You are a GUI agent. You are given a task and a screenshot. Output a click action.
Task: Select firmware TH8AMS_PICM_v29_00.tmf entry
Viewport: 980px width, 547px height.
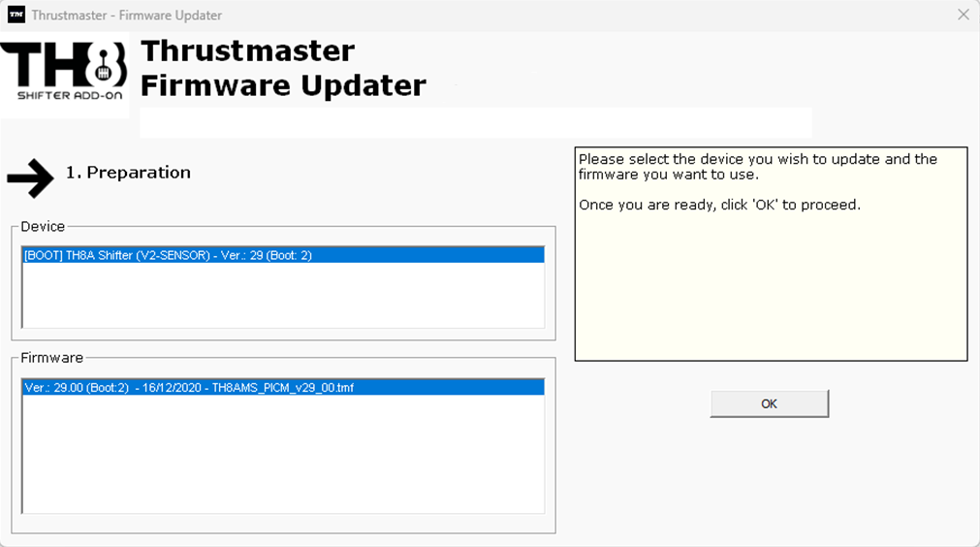tap(283, 388)
